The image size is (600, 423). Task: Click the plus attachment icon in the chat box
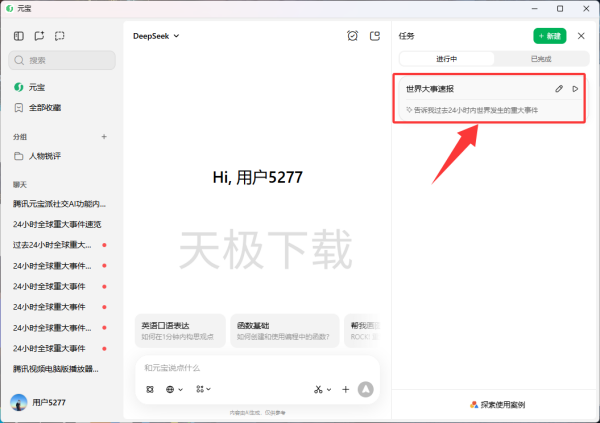(346, 389)
